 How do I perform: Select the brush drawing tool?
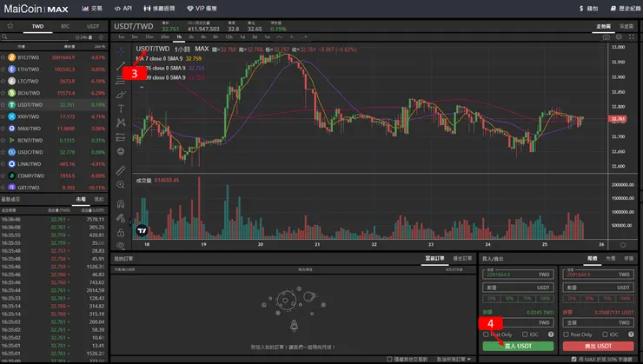coord(121,95)
